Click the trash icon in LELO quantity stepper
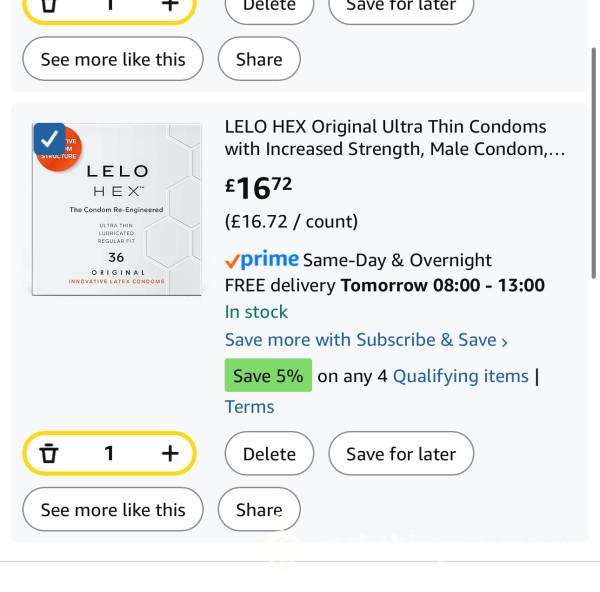Image resolution: width=600 pixels, height=592 pixels. 49,453
